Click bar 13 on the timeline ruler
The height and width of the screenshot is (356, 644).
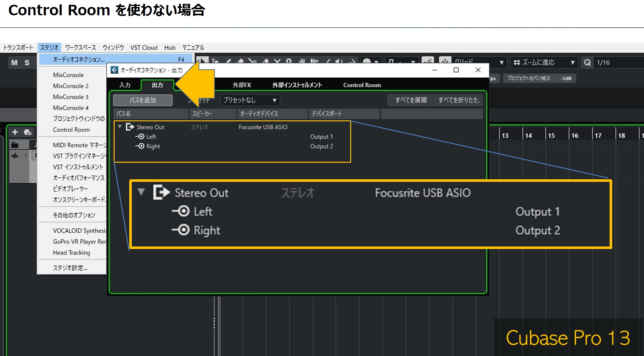(x=505, y=135)
